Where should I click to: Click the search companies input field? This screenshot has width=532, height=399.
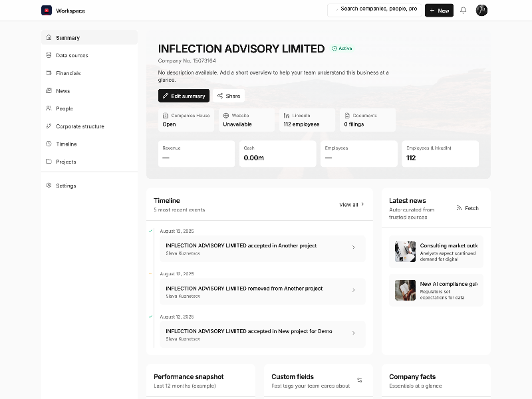tap(376, 9)
